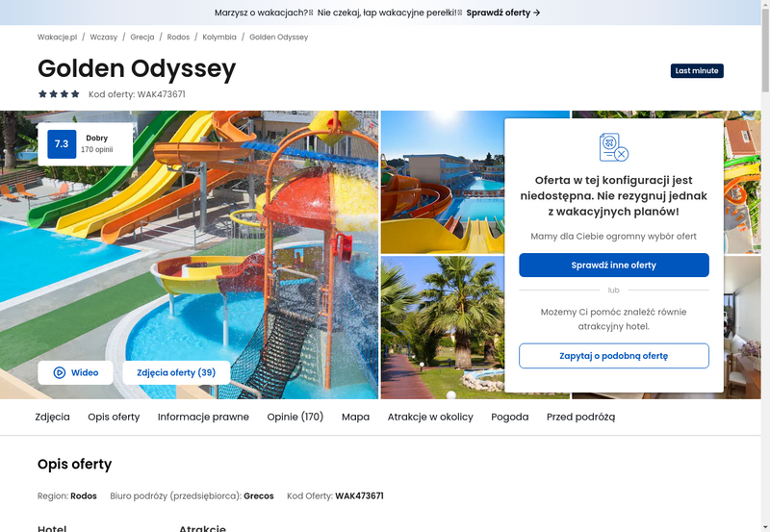Switch to the Opis oferty tab
This screenshot has width=770, height=532.
(x=114, y=417)
